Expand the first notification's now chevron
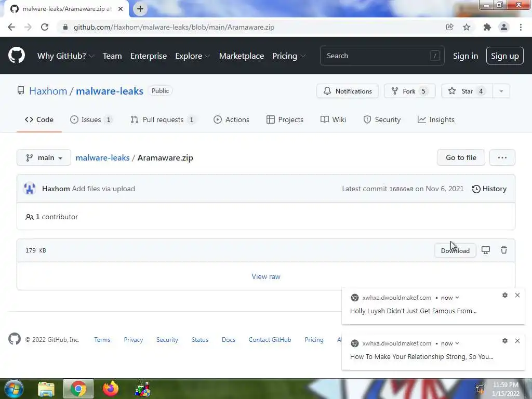 (x=457, y=298)
